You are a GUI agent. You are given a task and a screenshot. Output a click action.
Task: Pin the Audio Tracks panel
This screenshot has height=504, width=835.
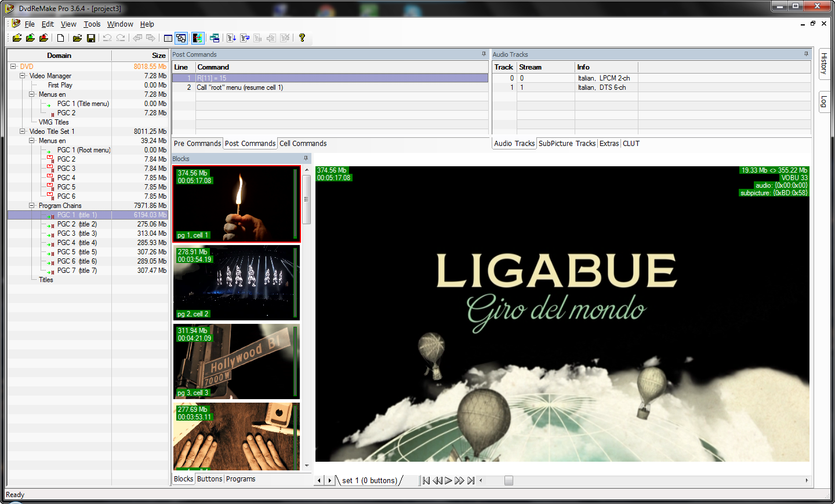[x=805, y=54]
